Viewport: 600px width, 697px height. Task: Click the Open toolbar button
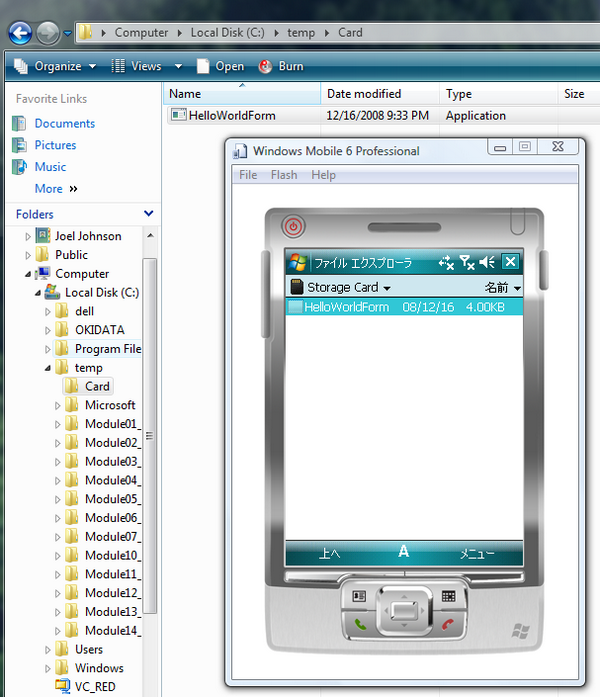[220, 66]
